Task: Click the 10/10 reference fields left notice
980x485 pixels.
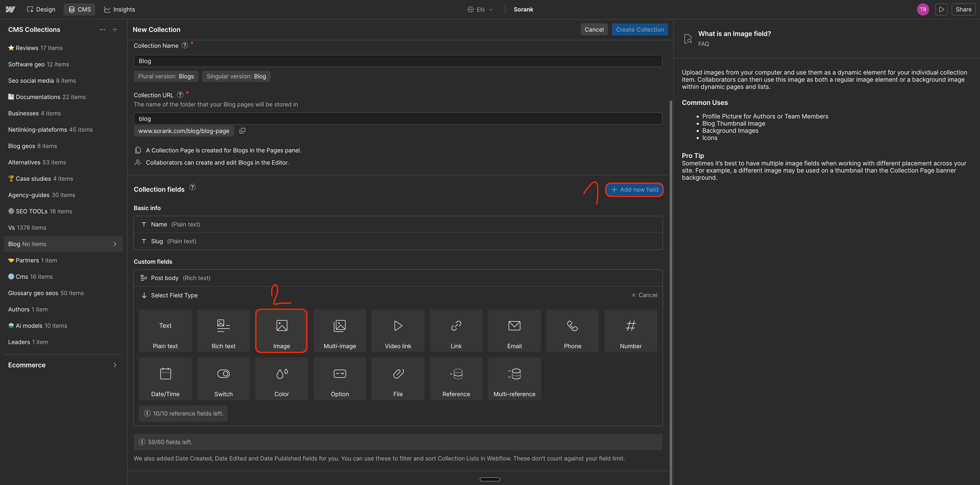Action: [x=183, y=414]
